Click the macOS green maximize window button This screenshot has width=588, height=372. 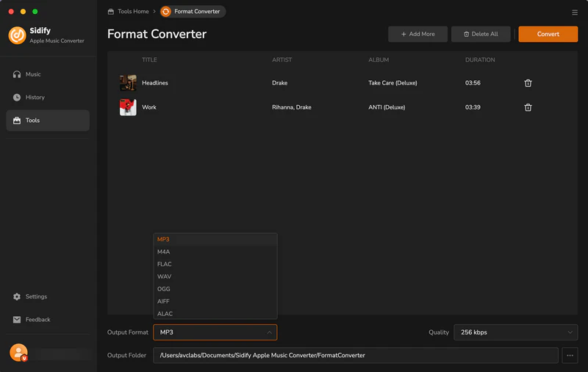pos(35,12)
